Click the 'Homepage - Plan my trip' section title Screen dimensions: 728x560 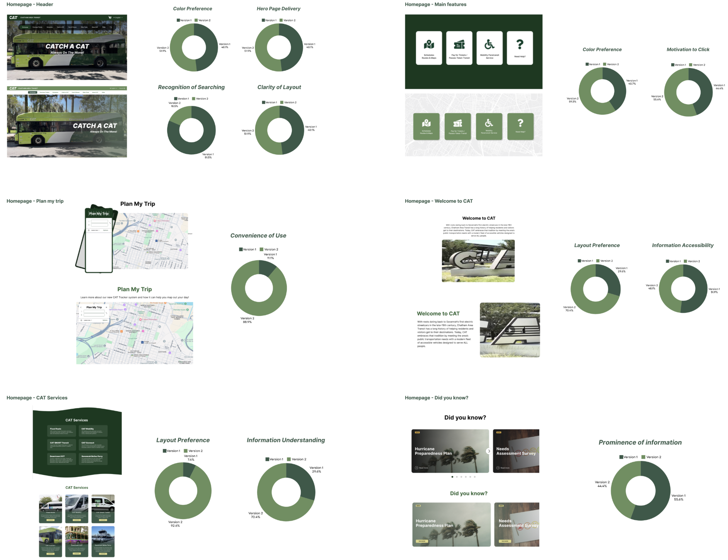pos(35,201)
